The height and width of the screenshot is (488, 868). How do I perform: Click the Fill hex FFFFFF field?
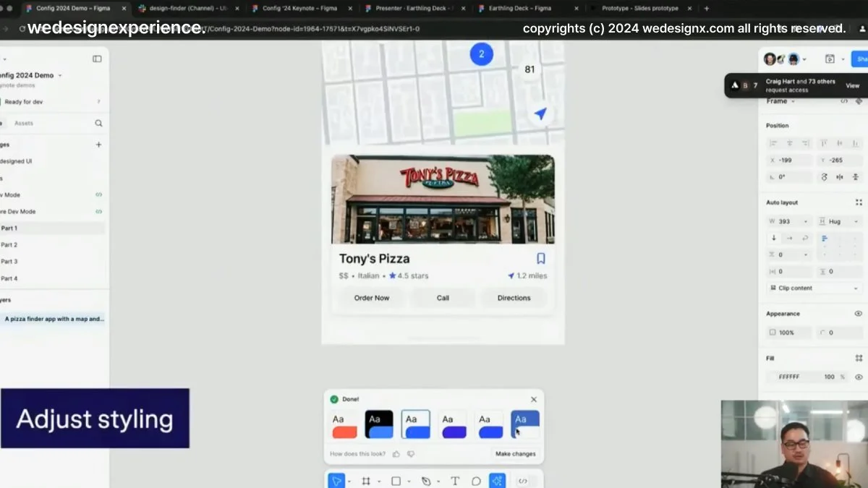coord(789,377)
